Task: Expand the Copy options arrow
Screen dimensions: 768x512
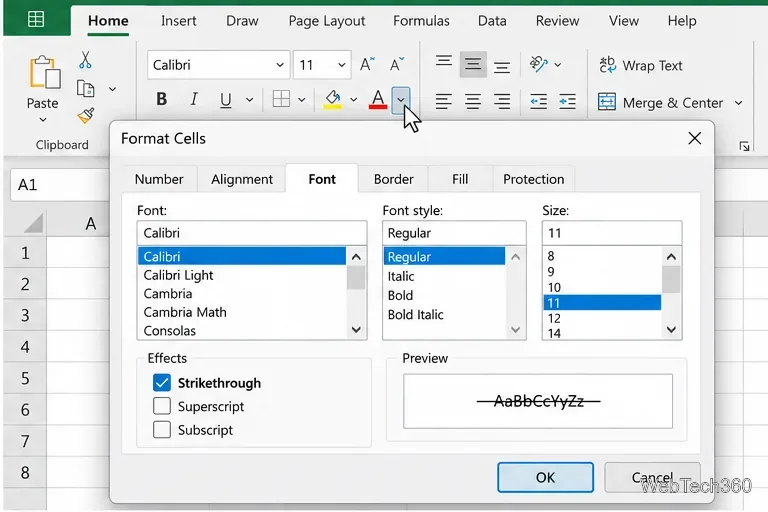Action: click(x=112, y=89)
